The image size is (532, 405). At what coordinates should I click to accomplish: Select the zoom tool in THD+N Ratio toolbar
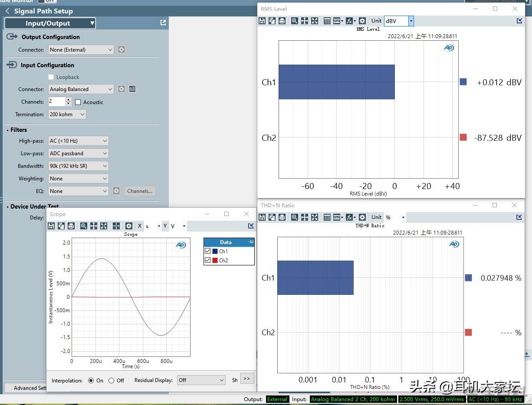[295, 217]
